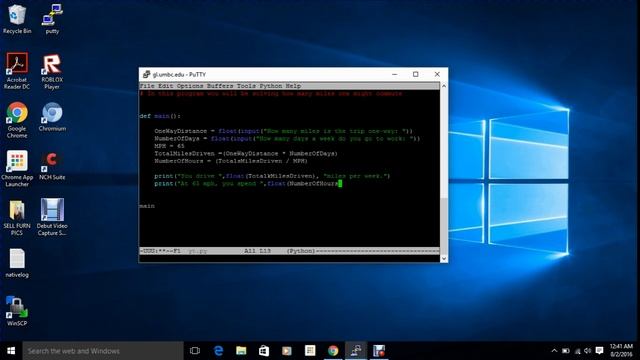Viewport: 640px width, 360px height.
Task: Click 'All L13' in the mode line
Action: [258, 251]
